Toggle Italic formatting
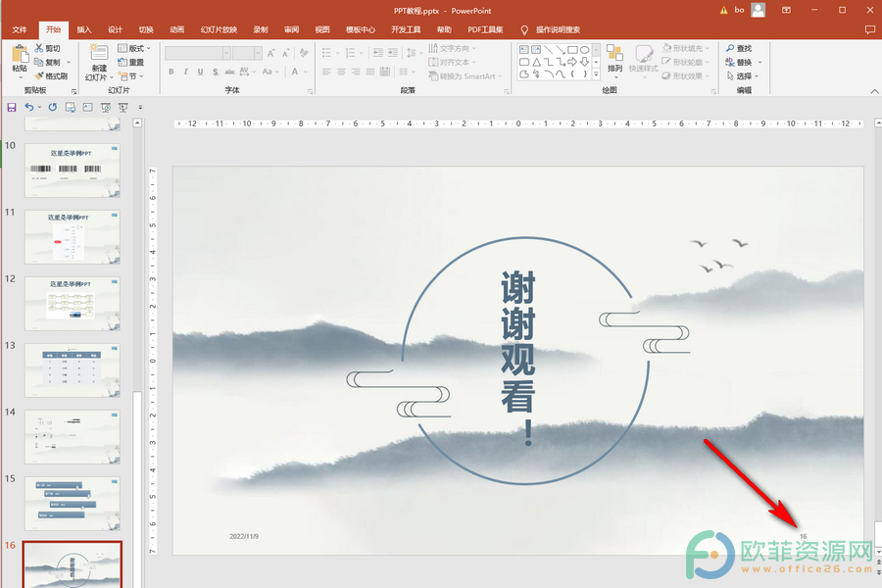The image size is (882, 588). pyautogui.click(x=185, y=72)
